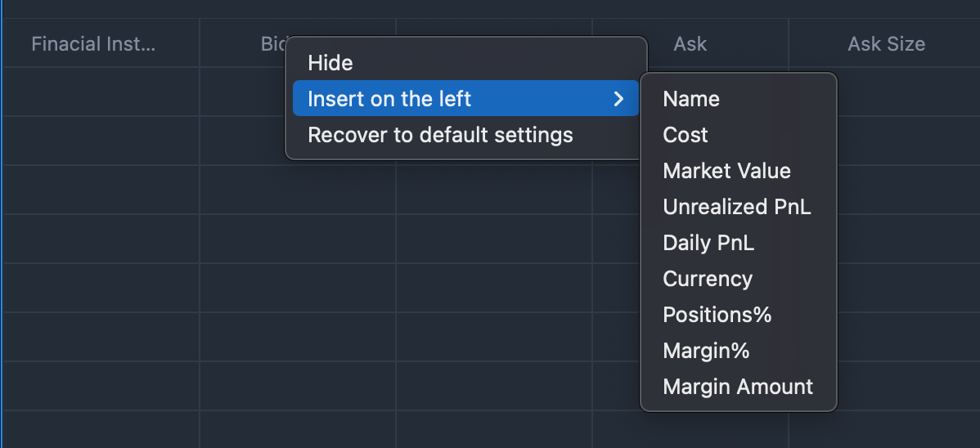The image size is (980, 448).
Task: Click the first empty cell under Finacial Inst...
Action: click(101, 92)
